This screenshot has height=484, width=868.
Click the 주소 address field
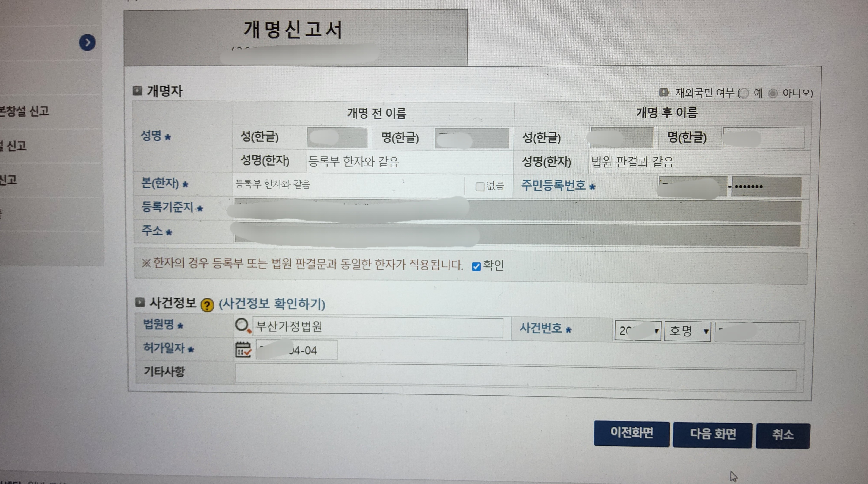tap(518, 234)
